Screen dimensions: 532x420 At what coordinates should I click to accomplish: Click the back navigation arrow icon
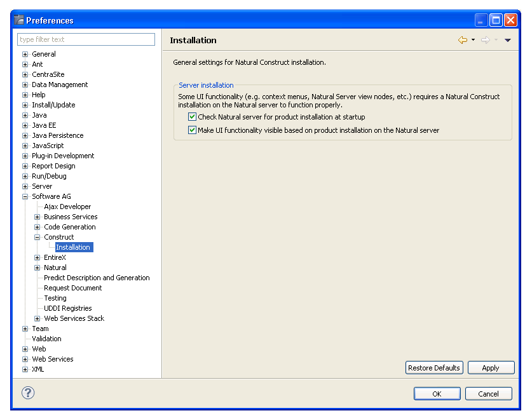[462, 40]
